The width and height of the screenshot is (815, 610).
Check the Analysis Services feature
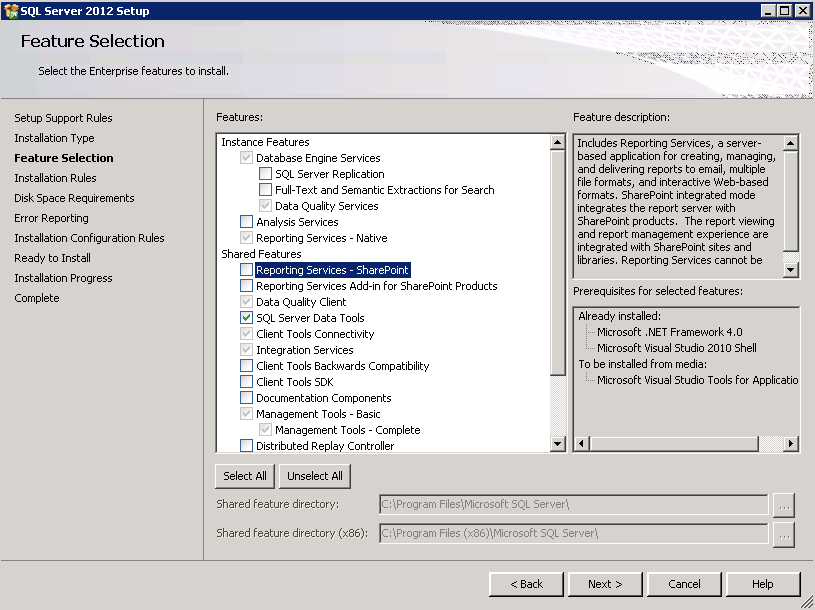coord(246,222)
